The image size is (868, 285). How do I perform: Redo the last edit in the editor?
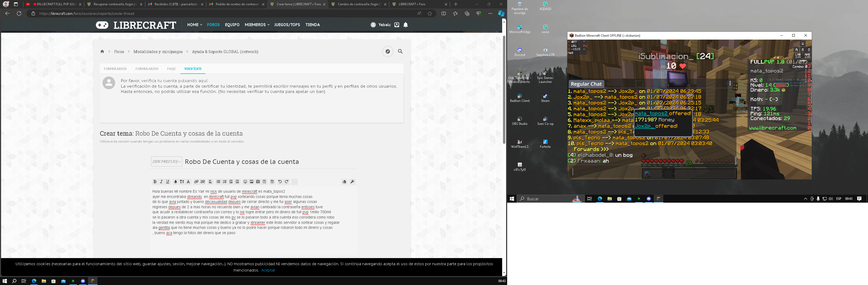coord(286,182)
